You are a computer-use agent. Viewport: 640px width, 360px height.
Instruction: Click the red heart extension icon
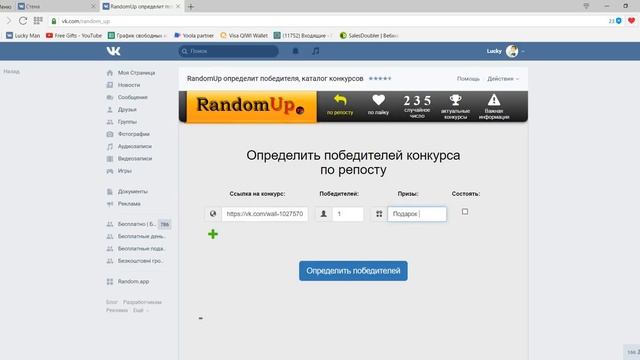631,21
